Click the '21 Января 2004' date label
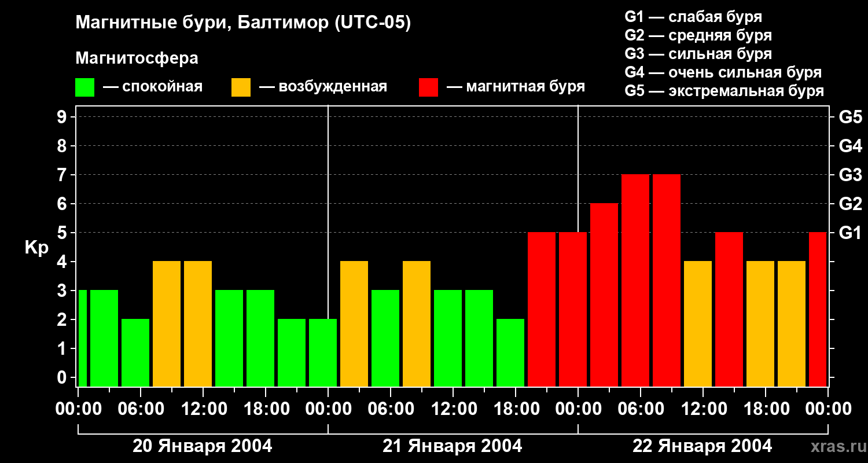Image resolution: width=868 pixels, height=463 pixels. 453,446
